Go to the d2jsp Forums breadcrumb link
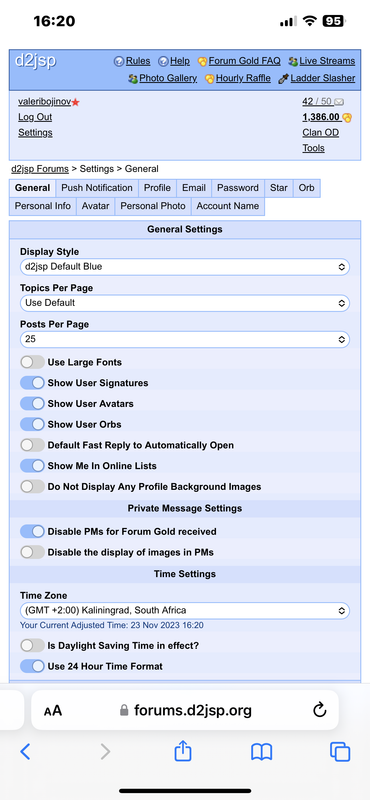 [40, 169]
